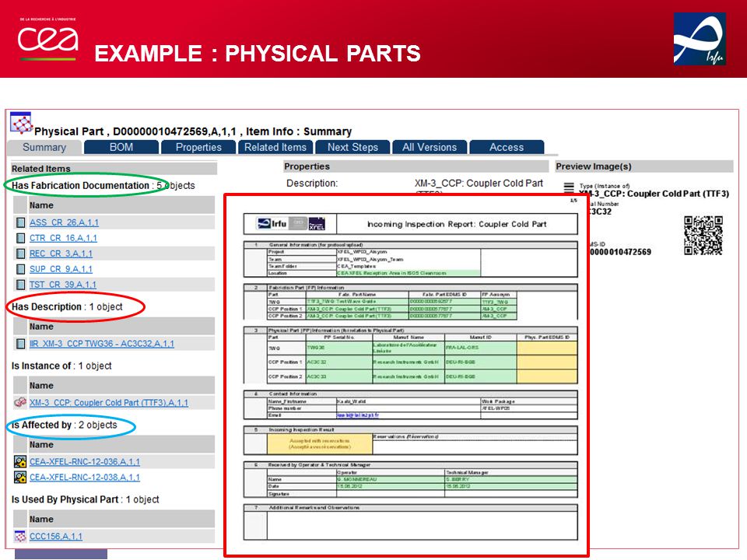Click the Description property label

click(x=312, y=184)
